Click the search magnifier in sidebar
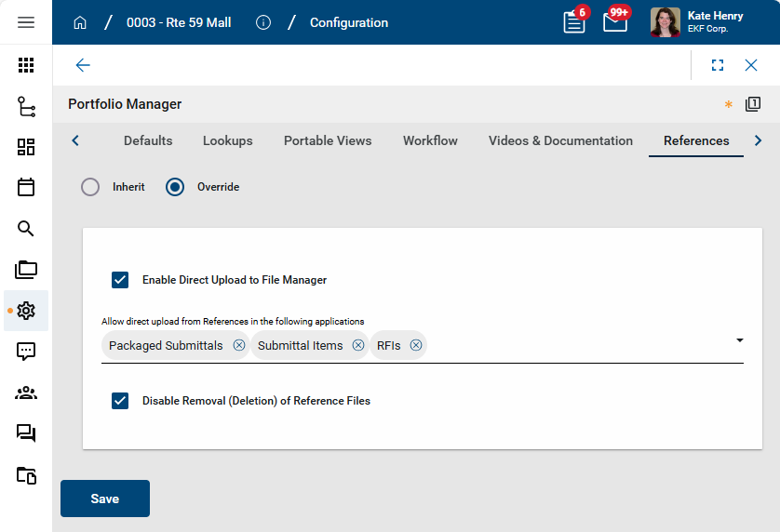The width and height of the screenshot is (780, 532). 26,229
